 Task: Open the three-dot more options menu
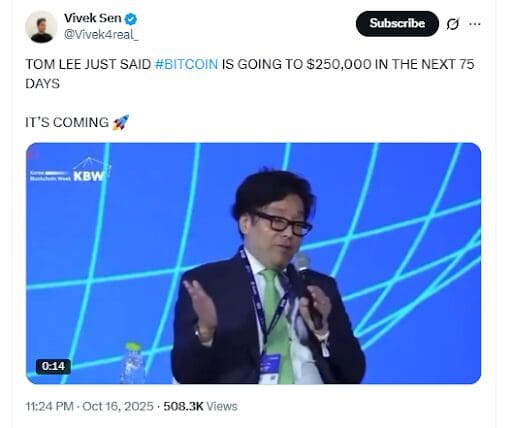475,24
